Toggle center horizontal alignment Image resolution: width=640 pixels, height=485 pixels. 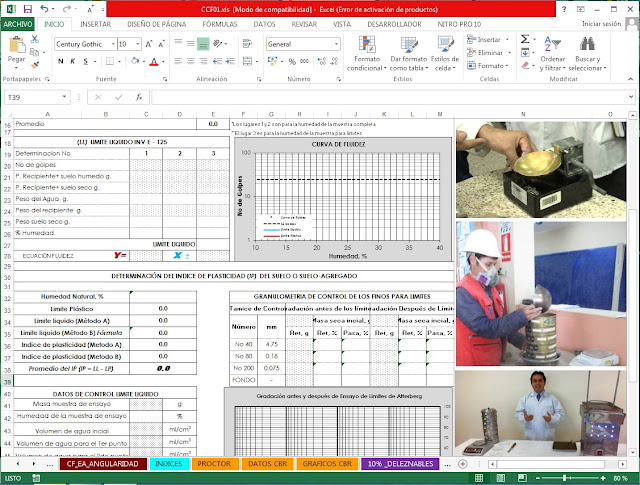[x=191, y=61]
